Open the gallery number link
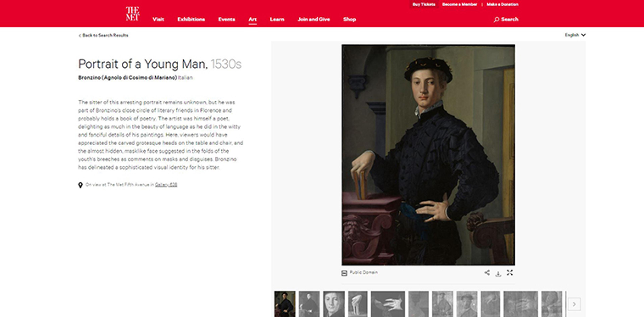 pos(166,184)
